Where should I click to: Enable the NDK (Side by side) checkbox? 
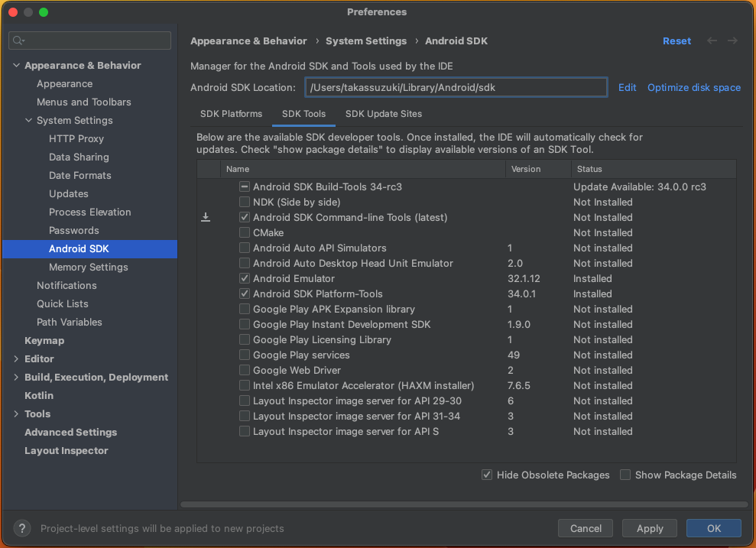point(245,203)
